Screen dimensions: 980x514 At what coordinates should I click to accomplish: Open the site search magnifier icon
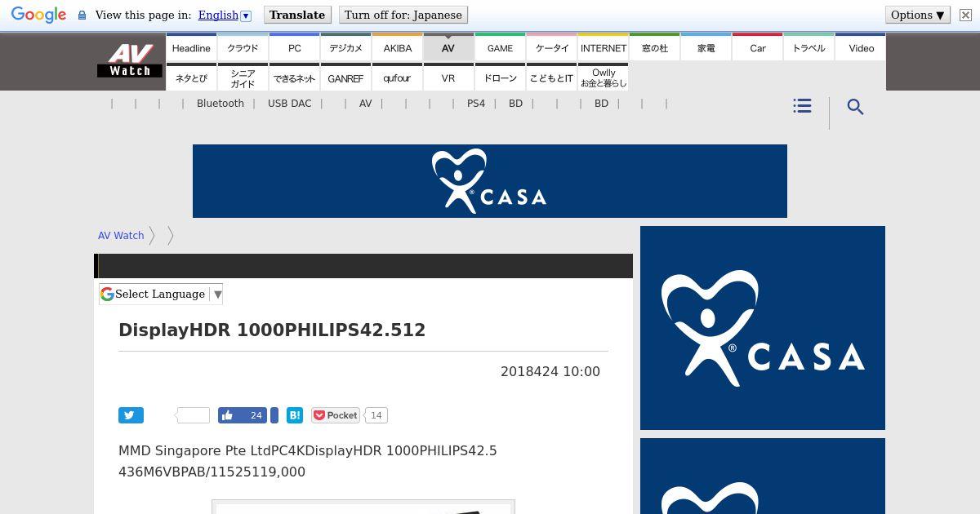(855, 107)
